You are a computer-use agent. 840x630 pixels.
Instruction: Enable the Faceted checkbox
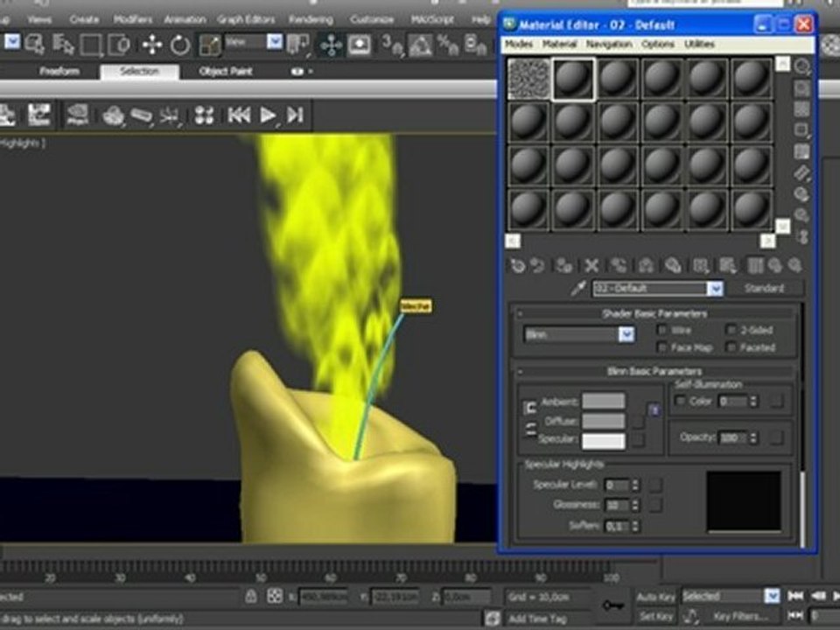[731, 347]
